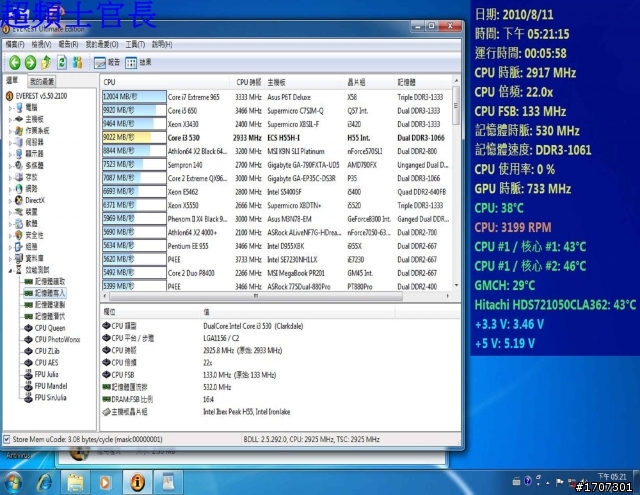Select the 裝置 devices tree item
The width and height of the screenshot is (640, 495).
point(26,212)
